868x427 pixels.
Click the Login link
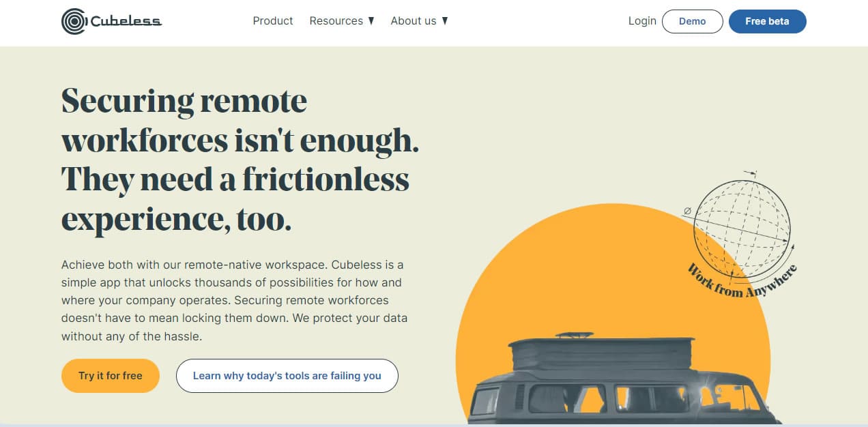642,21
